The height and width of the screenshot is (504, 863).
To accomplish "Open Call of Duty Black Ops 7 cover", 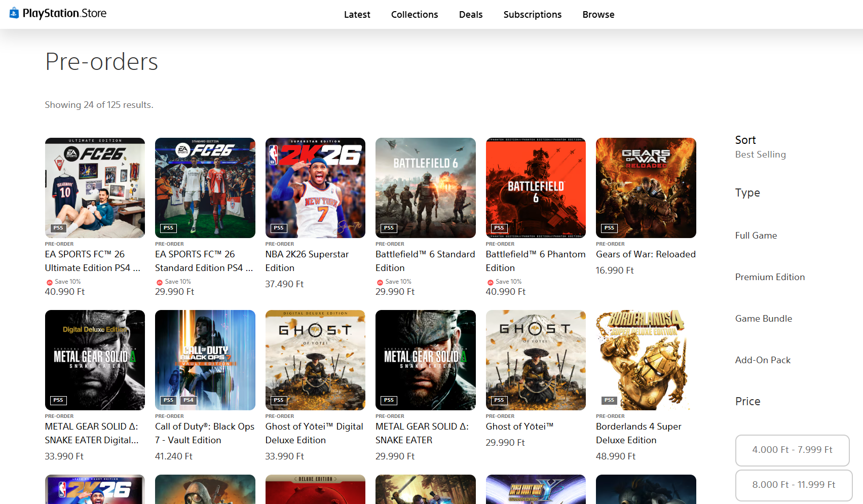I will tap(205, 360).
